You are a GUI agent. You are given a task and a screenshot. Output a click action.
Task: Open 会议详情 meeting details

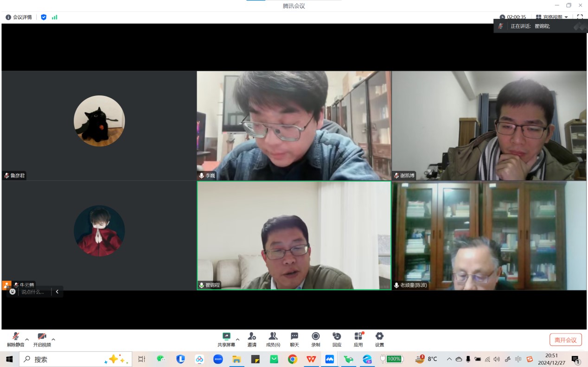(19, 17)
